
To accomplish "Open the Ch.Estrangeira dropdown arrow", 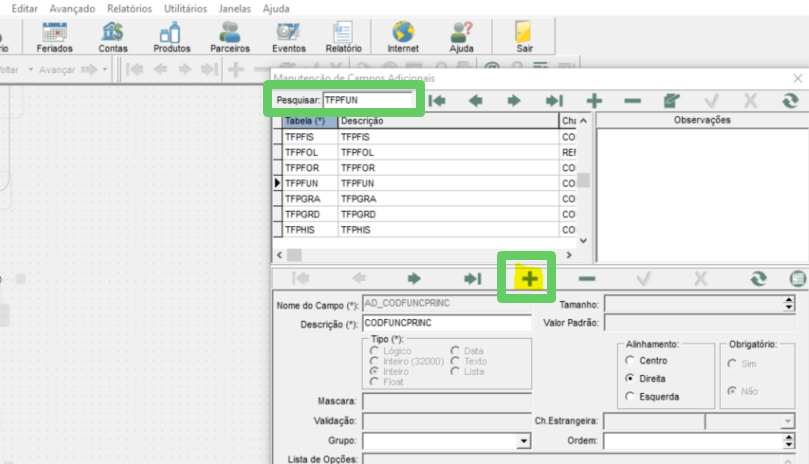I will 787,421.
